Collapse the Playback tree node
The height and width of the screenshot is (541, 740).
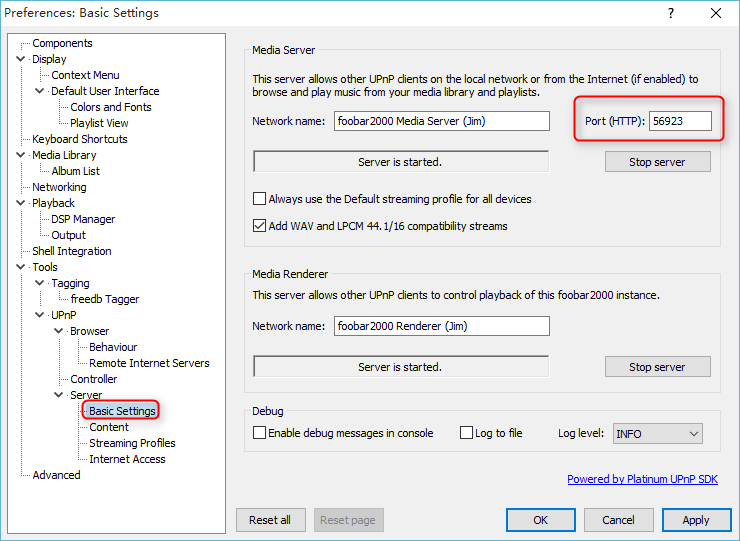point(21,203)
